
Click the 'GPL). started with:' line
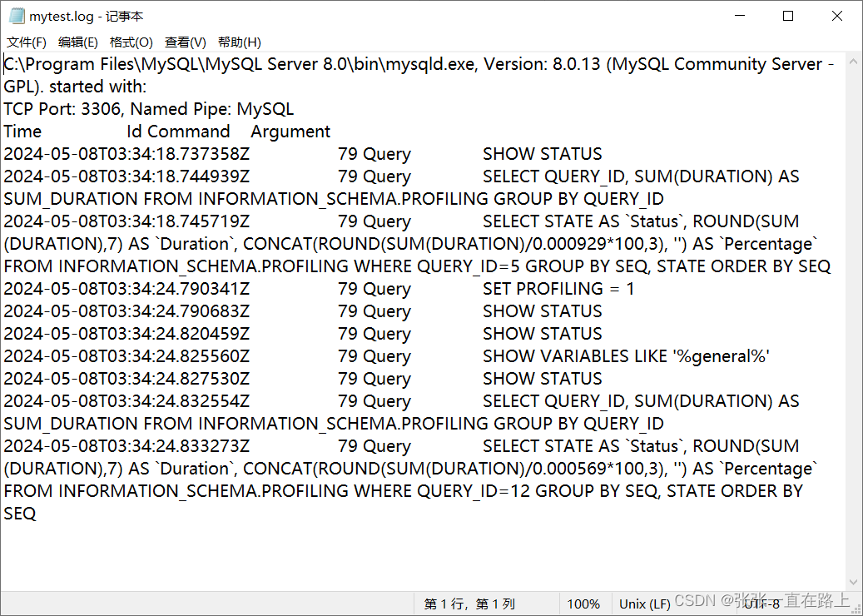pos(75,87)
